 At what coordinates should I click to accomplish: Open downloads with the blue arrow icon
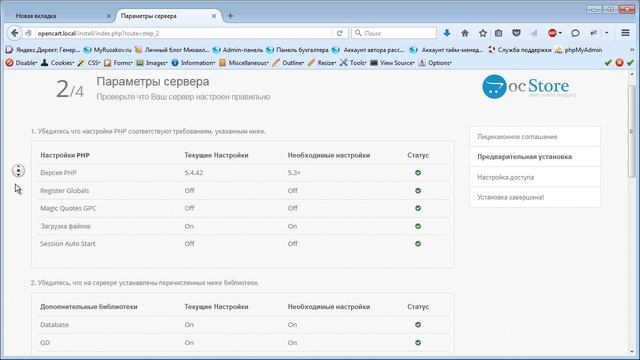coord(447,33)
